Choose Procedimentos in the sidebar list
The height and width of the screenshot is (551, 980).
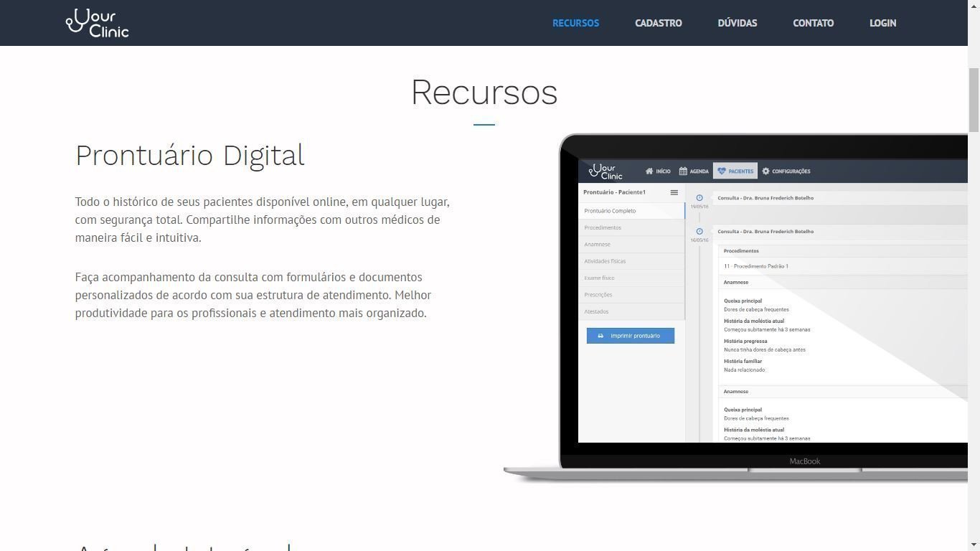pyautogui.click(x=603, y=227)
